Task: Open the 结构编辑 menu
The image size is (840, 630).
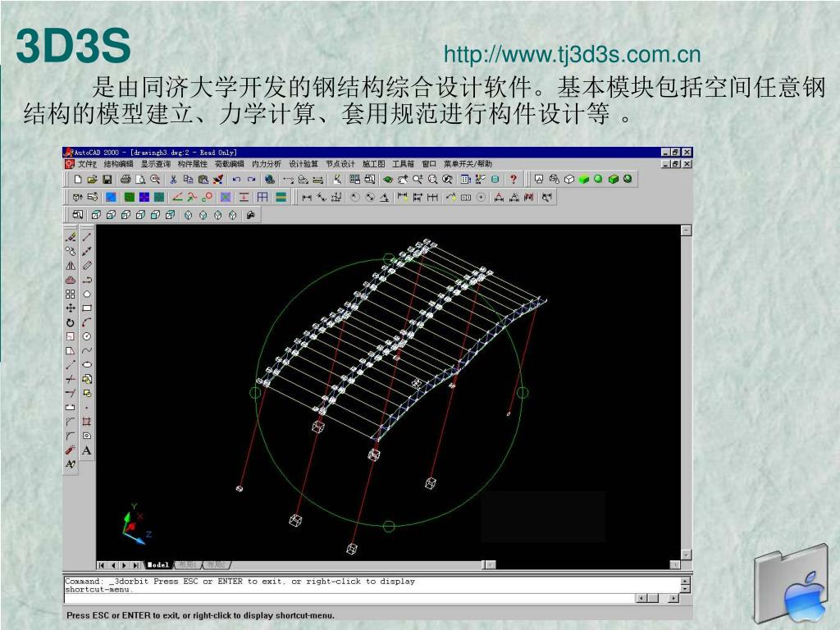Action: point(118,164)
